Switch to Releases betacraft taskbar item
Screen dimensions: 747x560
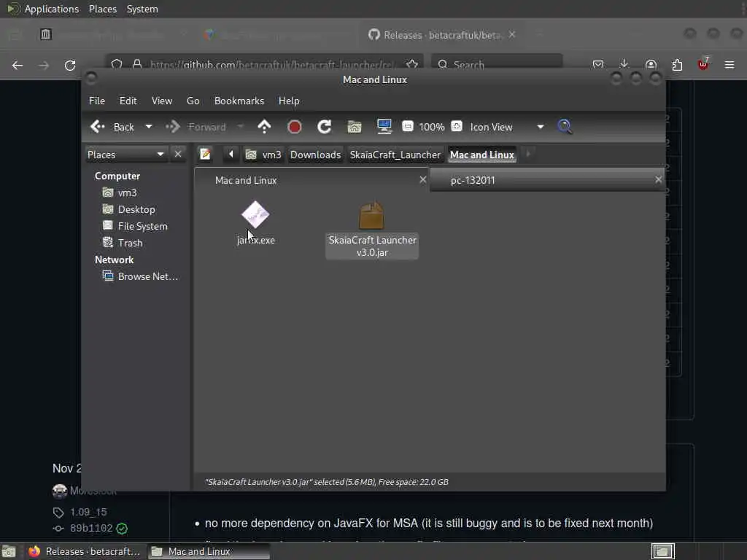[x=85, y=551]
